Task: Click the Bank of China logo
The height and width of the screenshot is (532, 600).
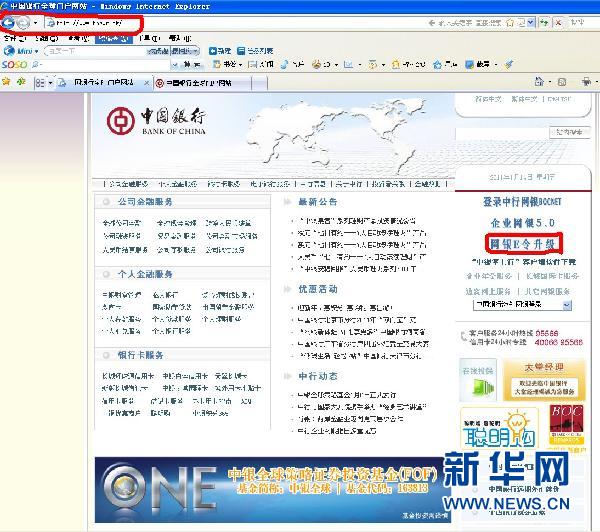Action: [x=156, y=121]
